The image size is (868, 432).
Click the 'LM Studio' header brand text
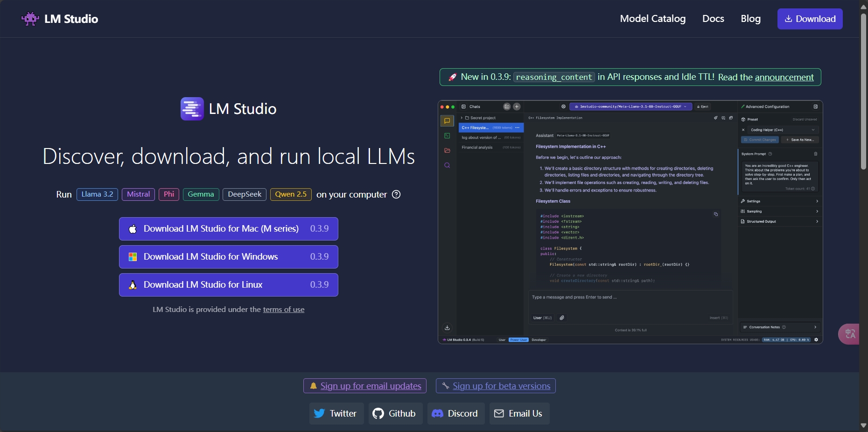pos(71,19)
